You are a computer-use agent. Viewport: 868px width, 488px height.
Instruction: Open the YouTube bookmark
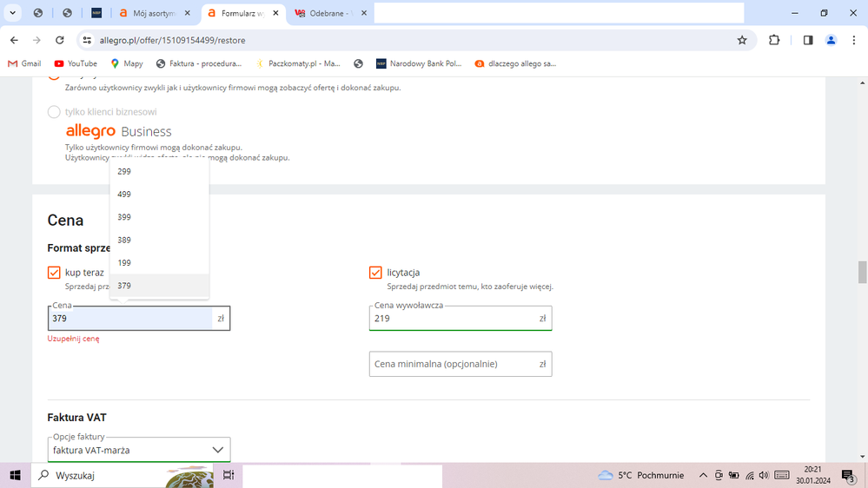pos(76,63)
